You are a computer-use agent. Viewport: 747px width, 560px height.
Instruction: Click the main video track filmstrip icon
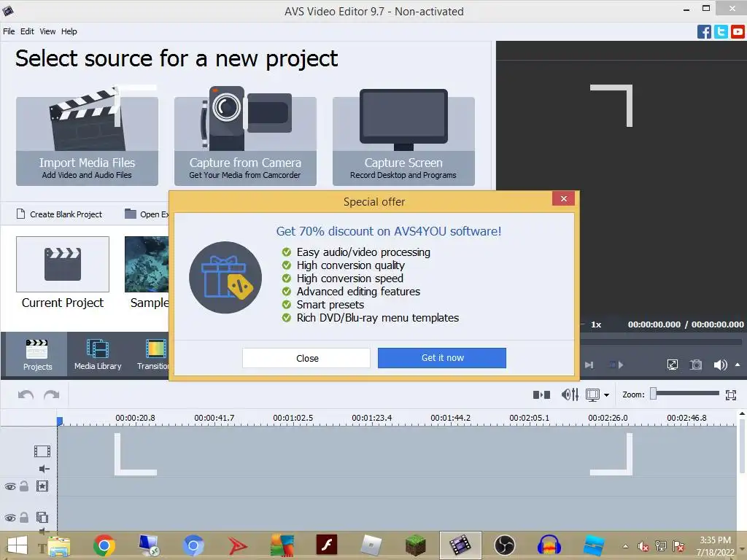click(42, 451)
